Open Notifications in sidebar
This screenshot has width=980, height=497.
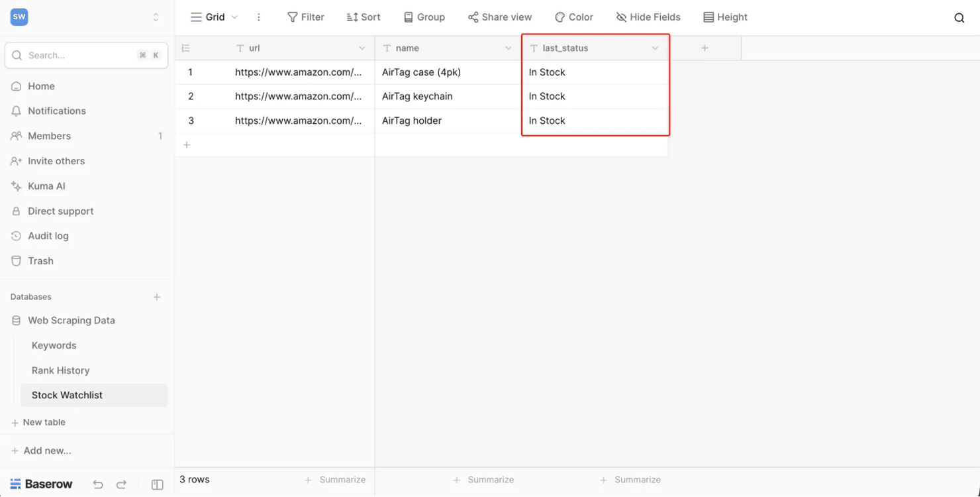pos(57,111)
